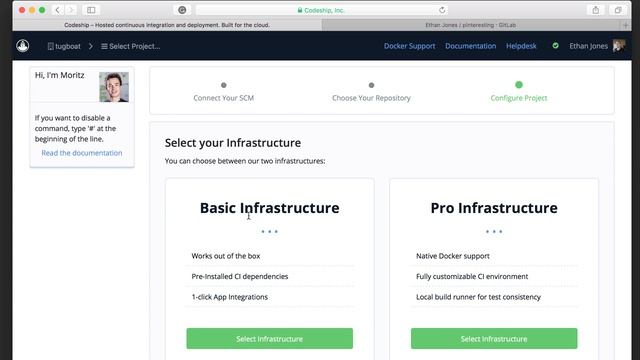
Task: Open the Helpdesk link
Action: point(521,46)
